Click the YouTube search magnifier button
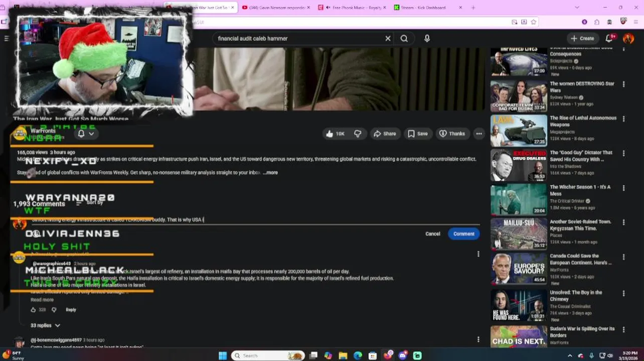This screenshot has height=361, width=644. (x=404, y=39)
